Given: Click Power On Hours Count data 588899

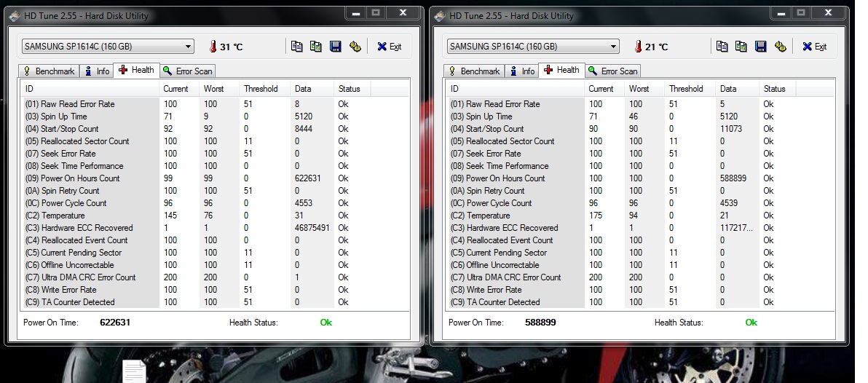Looking at the screenshot, I should (733, 178).
